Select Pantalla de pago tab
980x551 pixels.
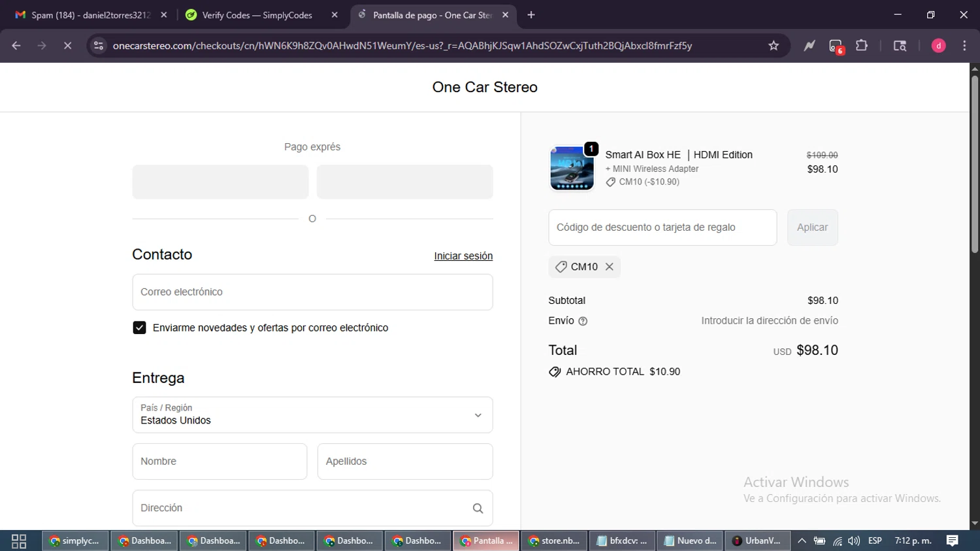click(433, 15)
